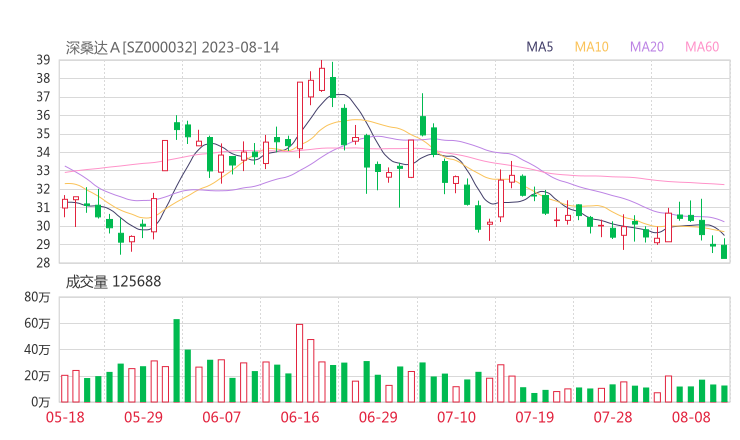Click the chart title 深桑达A [SZ000032]
Image resolution: width=740 pixels, height=440 pixels.
pyautogui.click(x=131, y=48)
